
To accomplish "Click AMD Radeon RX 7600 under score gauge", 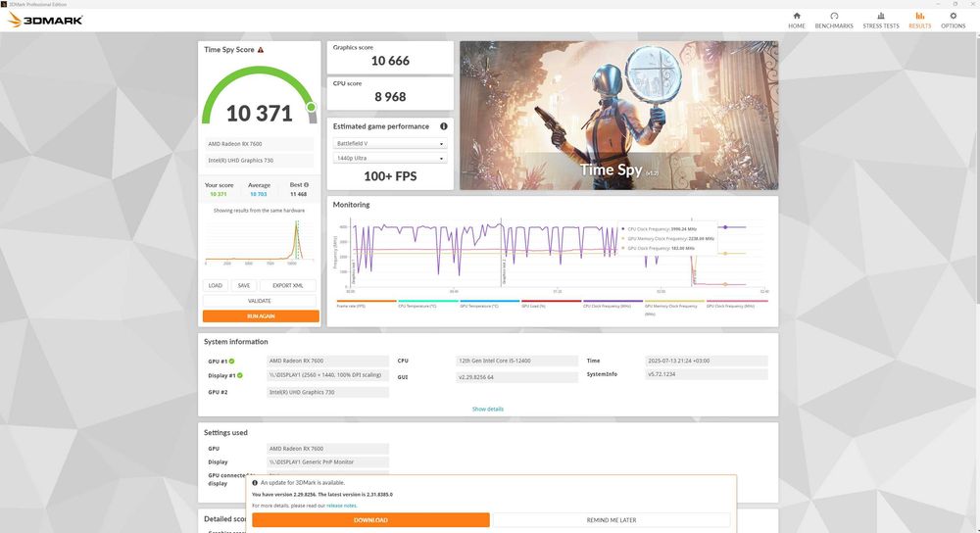I will pyautogui.click(x=260, y=144).
